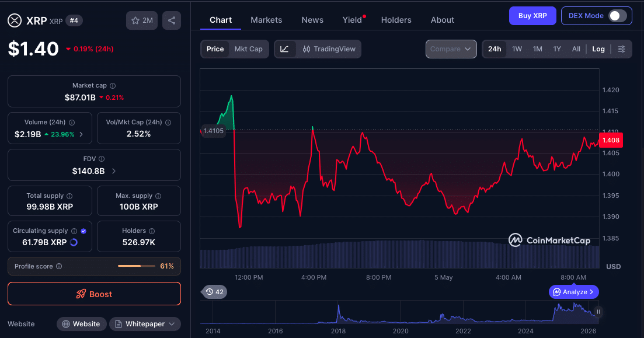Show info icon beside FDV
The image size is (644, 338).
(x=102, y=159)
